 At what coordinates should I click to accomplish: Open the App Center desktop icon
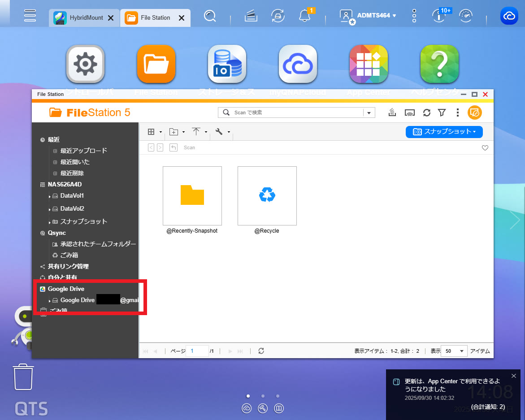369,65
